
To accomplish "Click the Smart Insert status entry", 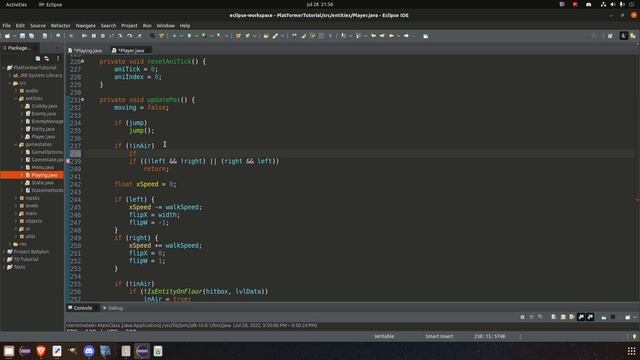I will (439, 336).
